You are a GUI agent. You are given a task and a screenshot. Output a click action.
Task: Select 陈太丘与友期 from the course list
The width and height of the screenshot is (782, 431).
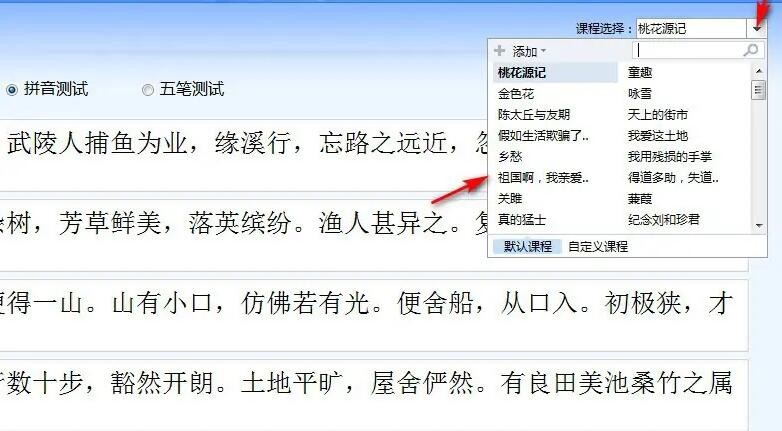click(534, 115)
